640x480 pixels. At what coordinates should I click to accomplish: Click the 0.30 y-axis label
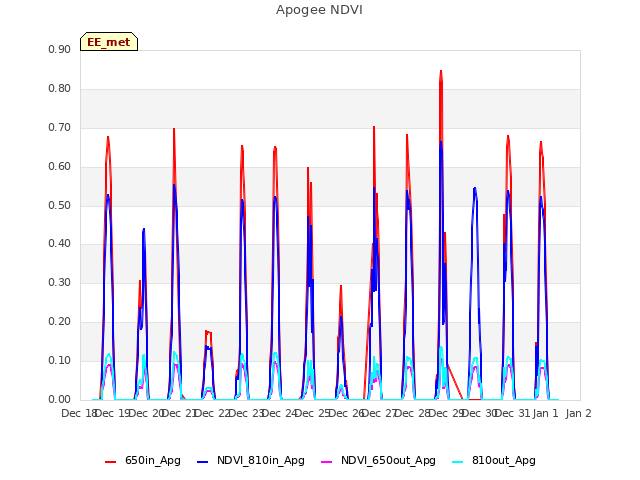point(60,282)
